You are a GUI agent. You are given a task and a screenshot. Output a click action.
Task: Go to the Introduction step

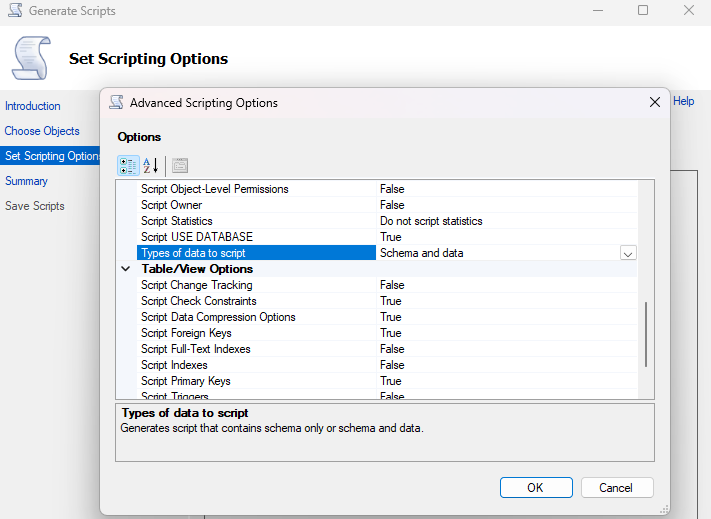click(33, 106)
